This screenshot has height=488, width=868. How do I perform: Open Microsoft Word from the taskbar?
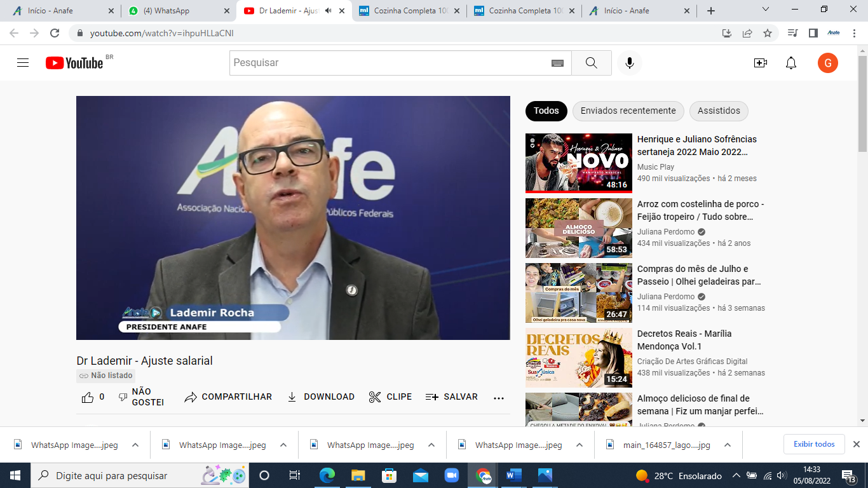(513, 475)
